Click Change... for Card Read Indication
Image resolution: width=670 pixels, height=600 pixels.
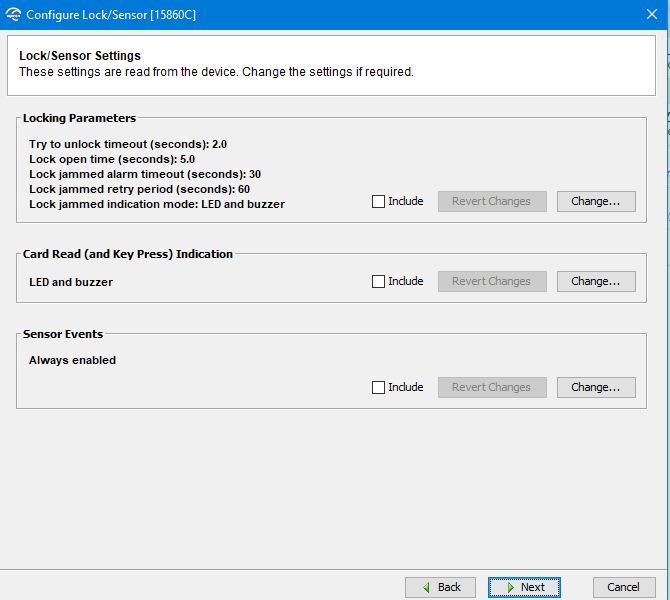(595, 281)
